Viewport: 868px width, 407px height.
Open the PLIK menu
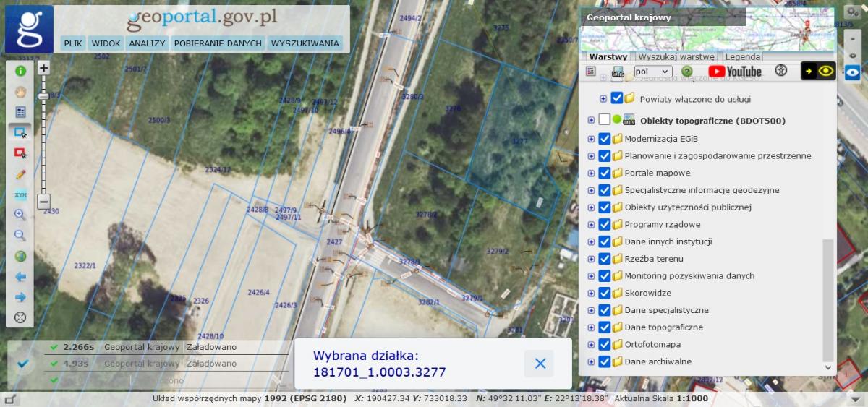coord(72,43)
